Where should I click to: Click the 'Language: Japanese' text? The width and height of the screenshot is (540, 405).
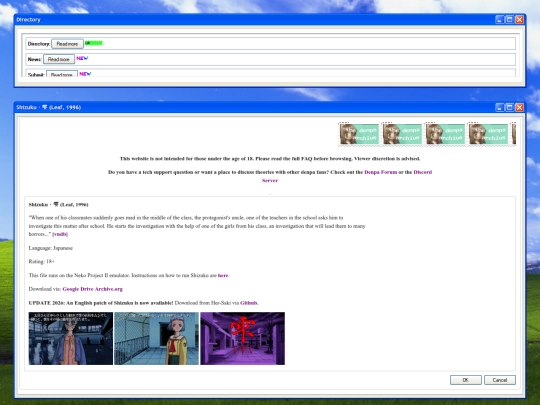point(51,248)
